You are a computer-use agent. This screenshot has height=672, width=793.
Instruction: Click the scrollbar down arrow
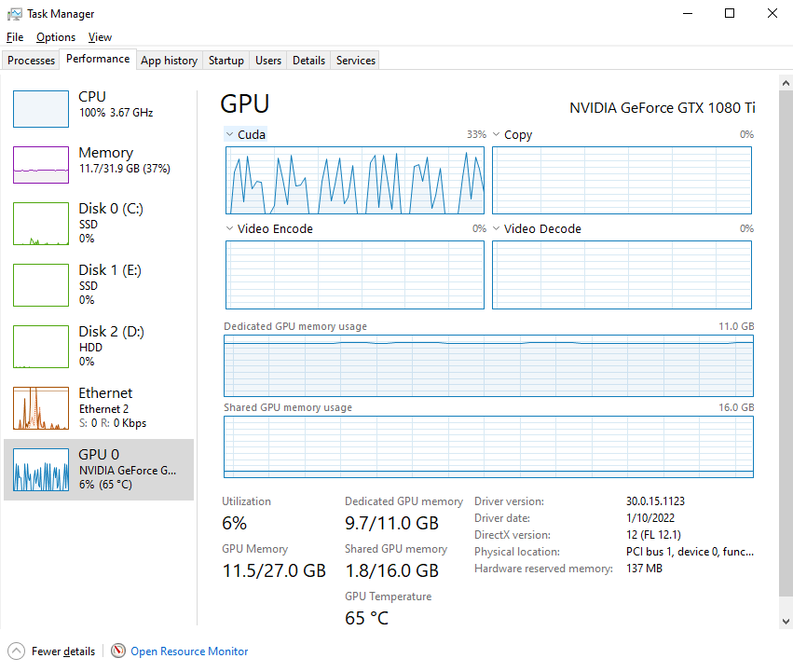[x=785, y=620]
